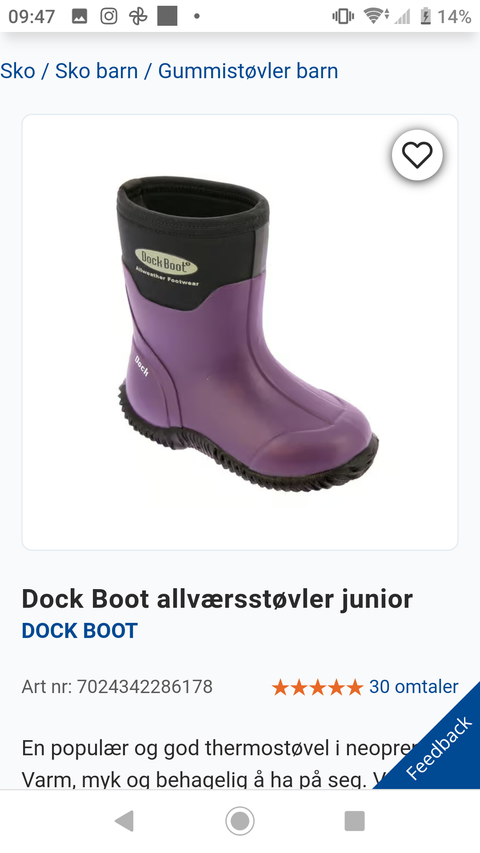Open Sko barn breadcrumb link
The image size is (480, 853).
[x=96, y=71]
